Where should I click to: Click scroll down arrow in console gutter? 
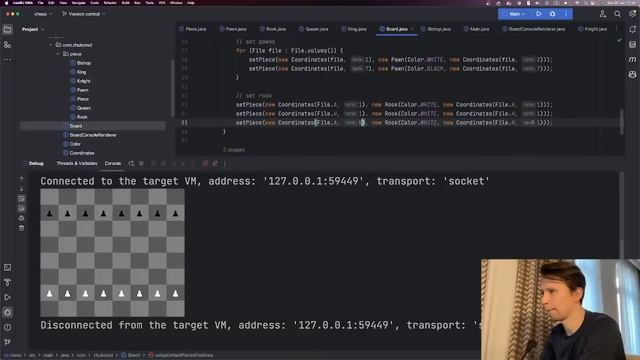point(22,189)
